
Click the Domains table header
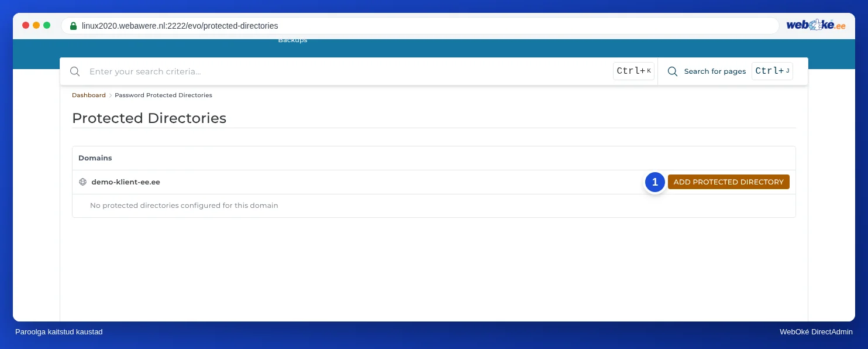point(95,158)
